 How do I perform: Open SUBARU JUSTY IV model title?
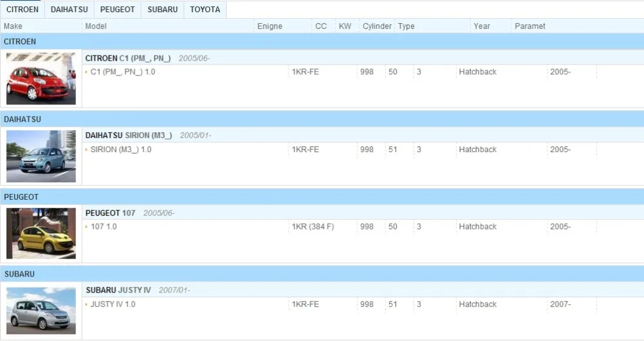click(118, 290)
